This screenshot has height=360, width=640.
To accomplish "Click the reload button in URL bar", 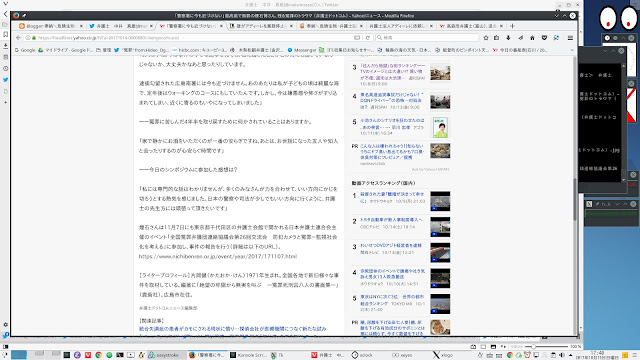I will point(368,38).
